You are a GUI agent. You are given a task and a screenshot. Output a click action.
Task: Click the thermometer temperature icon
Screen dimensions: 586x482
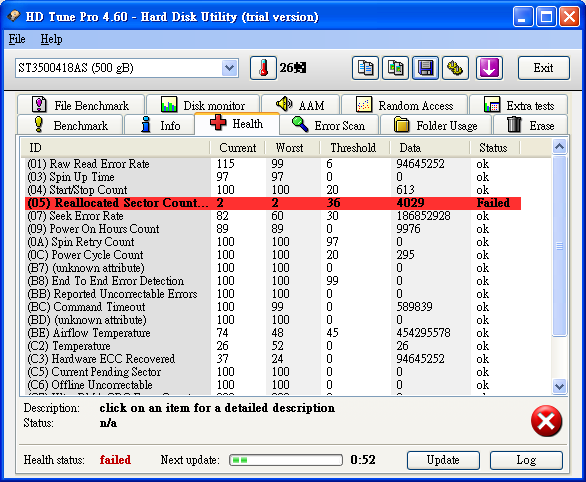[x=263, y=68]
